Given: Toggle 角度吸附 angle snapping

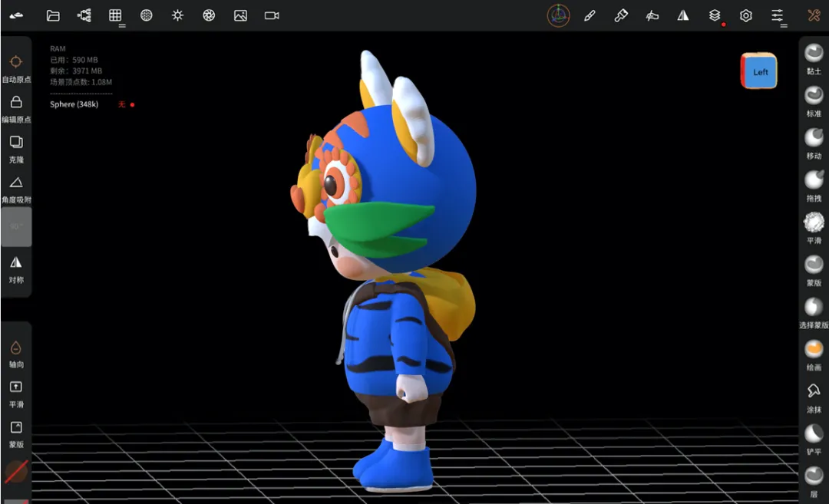Looking at the screenshot, I should coord(16,189).
